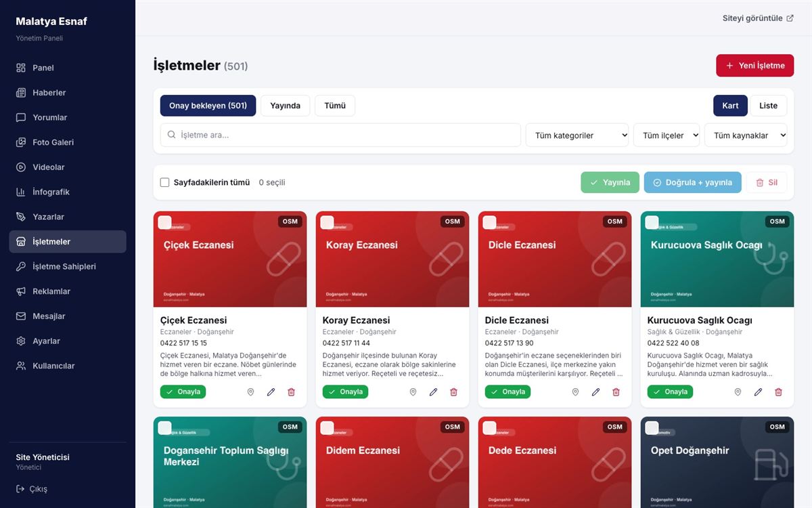The width and height of the screenshot is (812, 508).
Task: Click the Doğrula + yayınla button
Action: tap(693, 182)
